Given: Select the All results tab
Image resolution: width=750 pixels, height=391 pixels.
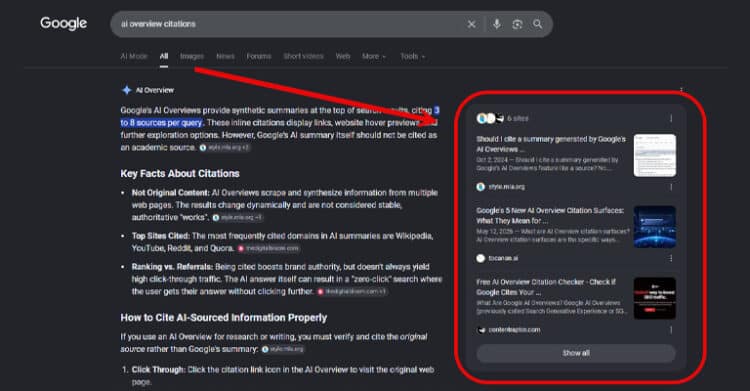Looking at the screenshot, I should click(x=164, y=56).
